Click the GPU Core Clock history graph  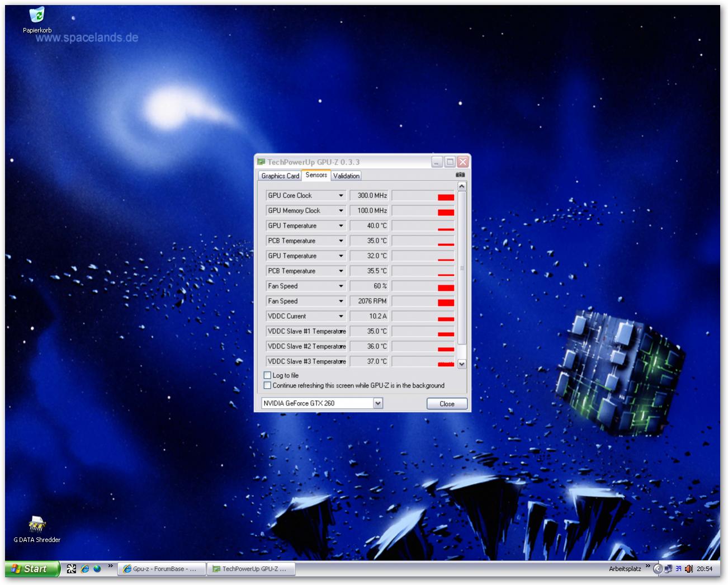(423, 195)
